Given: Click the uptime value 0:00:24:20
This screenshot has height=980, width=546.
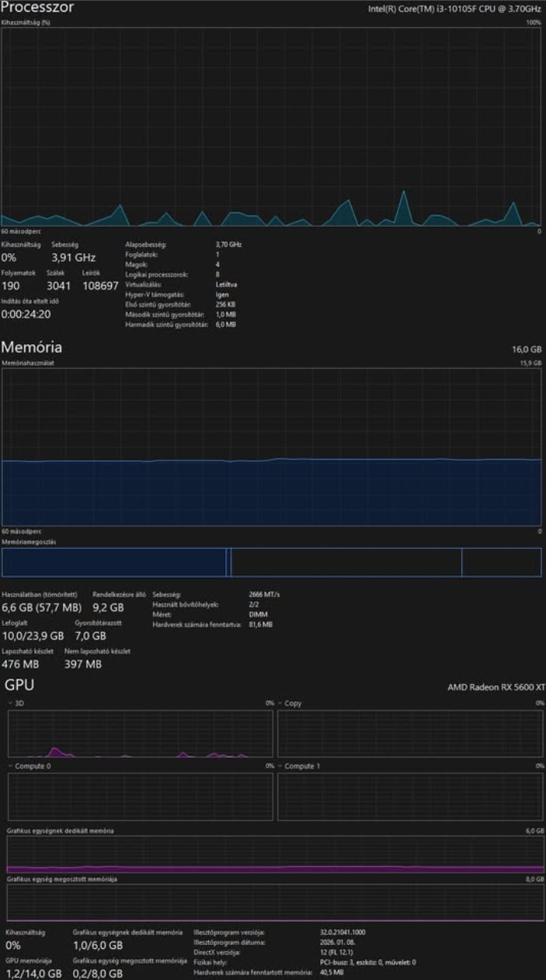Looking at the screenshot, I should [x=26, y=315].
